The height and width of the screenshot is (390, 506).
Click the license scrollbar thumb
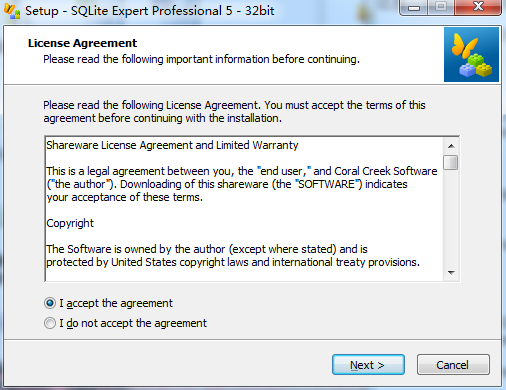tap(451, 163)
